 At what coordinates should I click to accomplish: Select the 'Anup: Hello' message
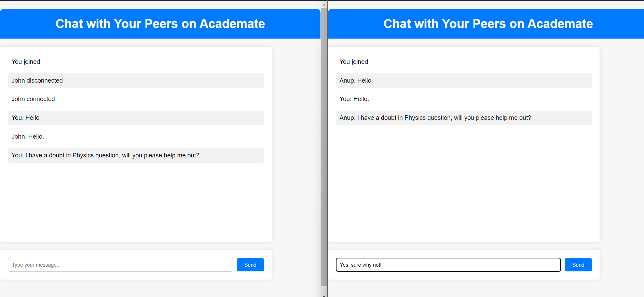click(355, 81)
